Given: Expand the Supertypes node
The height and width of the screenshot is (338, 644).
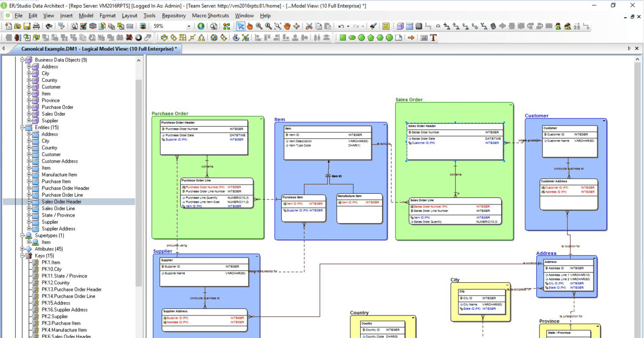Looking at the screenshot, I should point(23,235).
